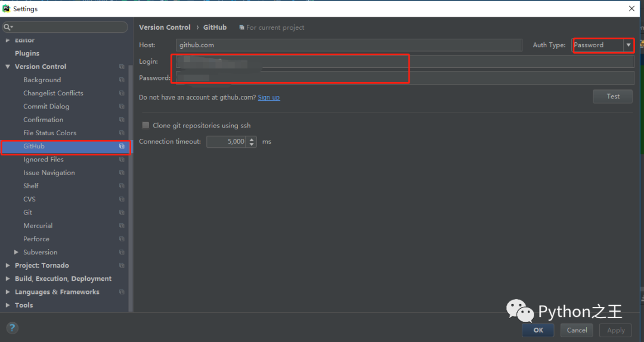
Task: Expand the Subversion node
Action: [x=16, y=252]
